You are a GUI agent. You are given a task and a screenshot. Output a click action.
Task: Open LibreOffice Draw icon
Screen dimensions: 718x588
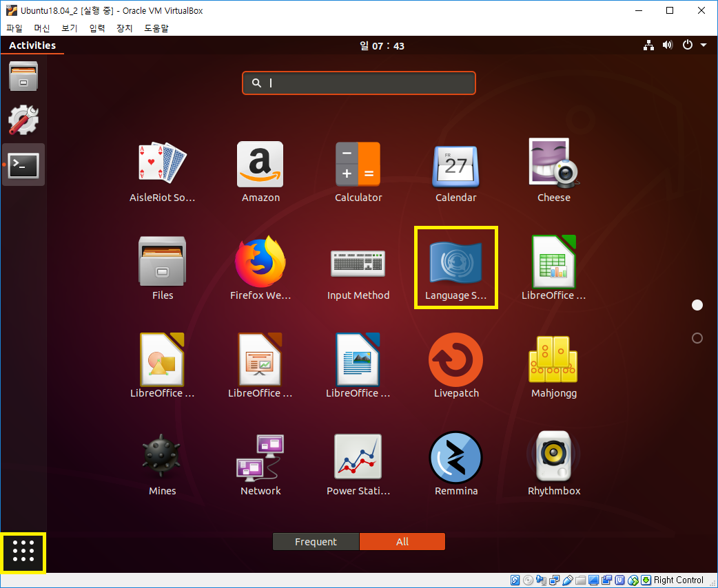tap(163, 366)
